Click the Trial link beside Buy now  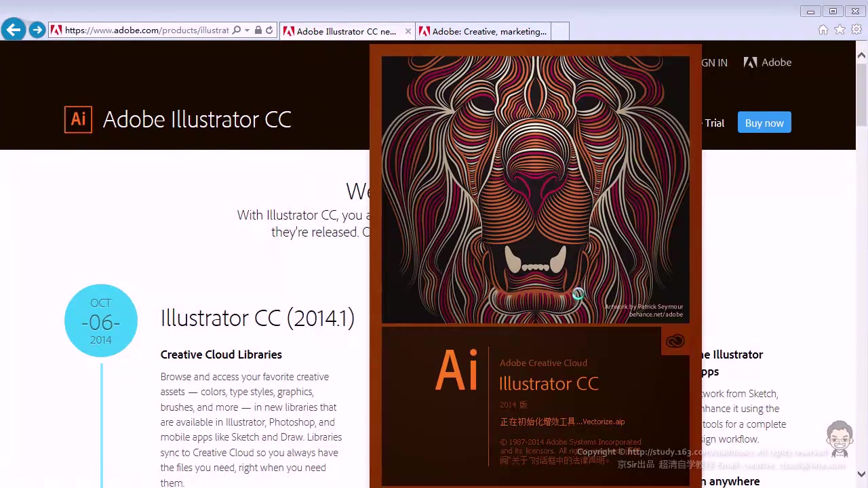click(714, 123)
